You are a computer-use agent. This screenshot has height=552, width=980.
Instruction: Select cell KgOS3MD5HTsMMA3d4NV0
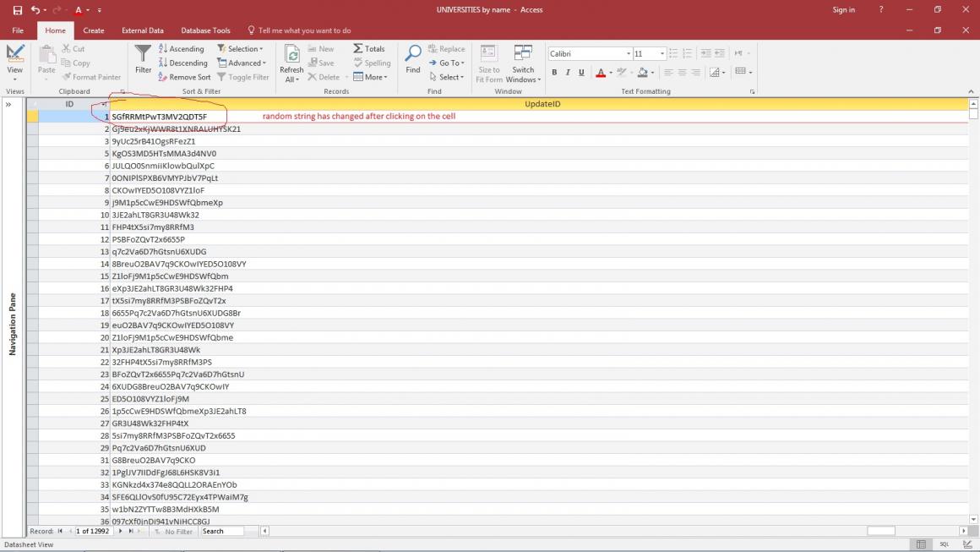pyautogui.click(x=539, y=154)
